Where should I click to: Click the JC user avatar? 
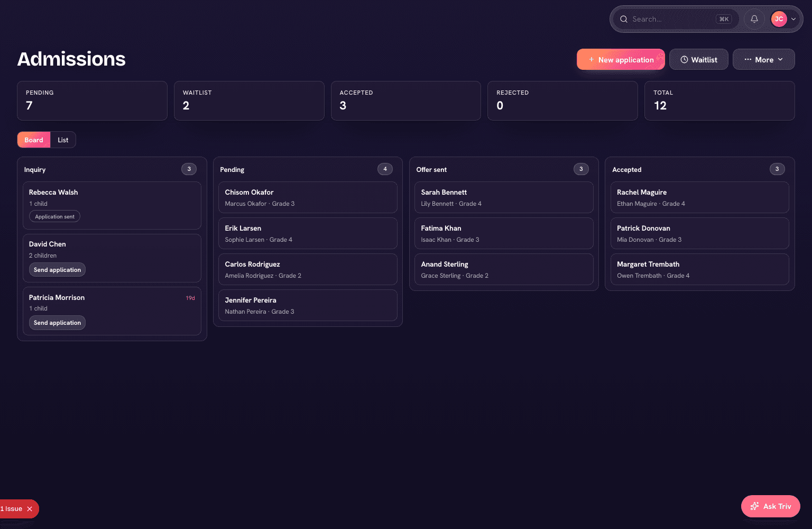[779, 19]
